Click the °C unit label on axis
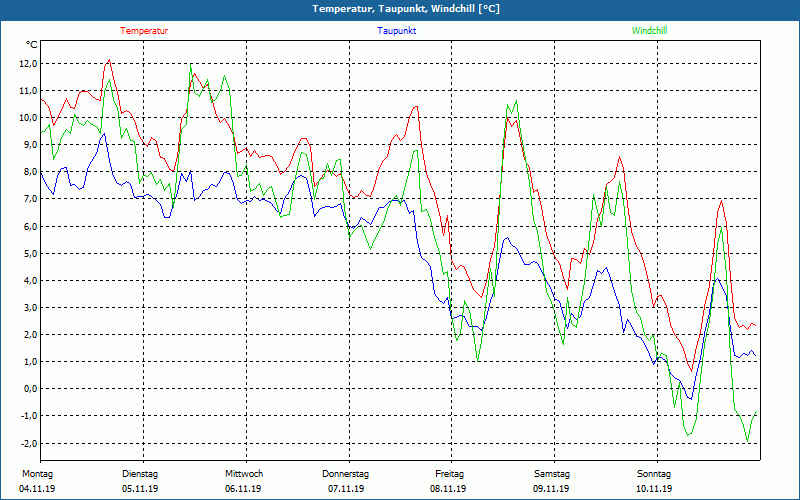This screenshot has width=800, height=500. pos(32,45)
